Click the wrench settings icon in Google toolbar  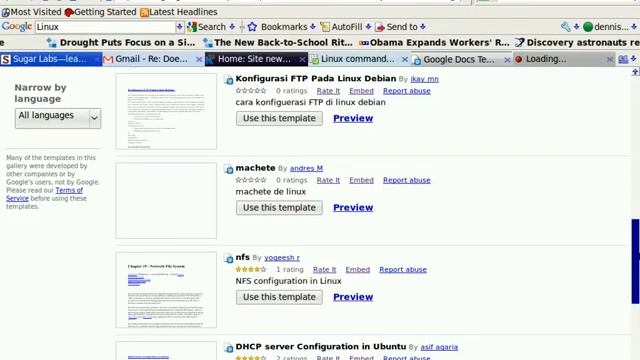click(566, 27)
